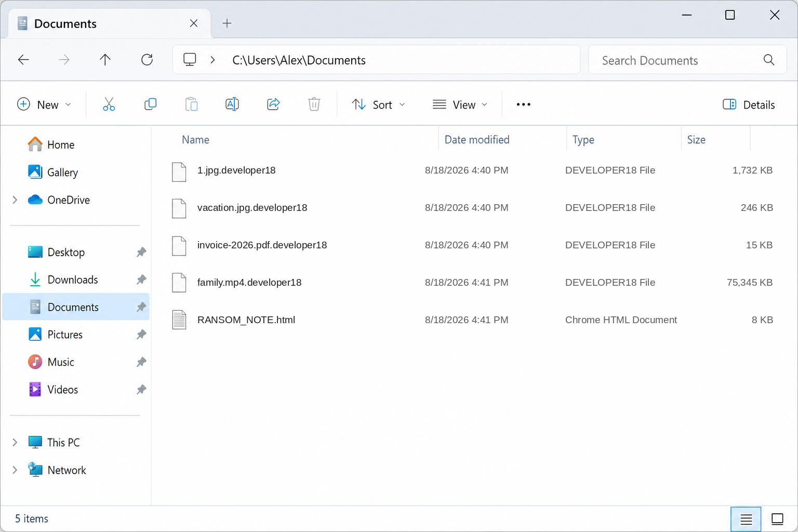
Task: Click the Copy icon in toolbar
Action: tap(150, 104)
